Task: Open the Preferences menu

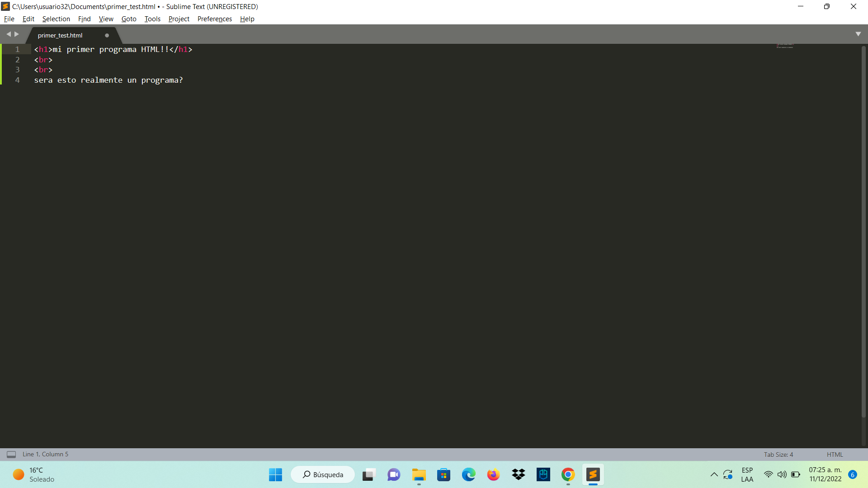Action: (x=214, y=19)
